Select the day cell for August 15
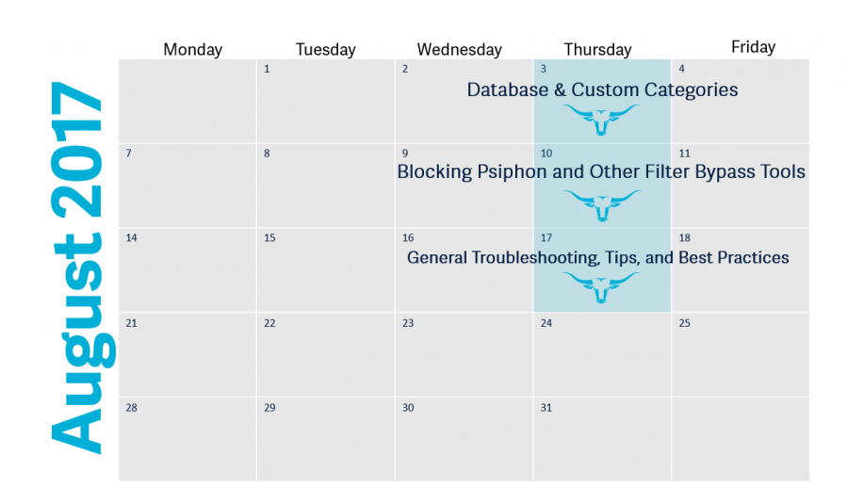This screenshot has height=504, width=848. (326, 269)
